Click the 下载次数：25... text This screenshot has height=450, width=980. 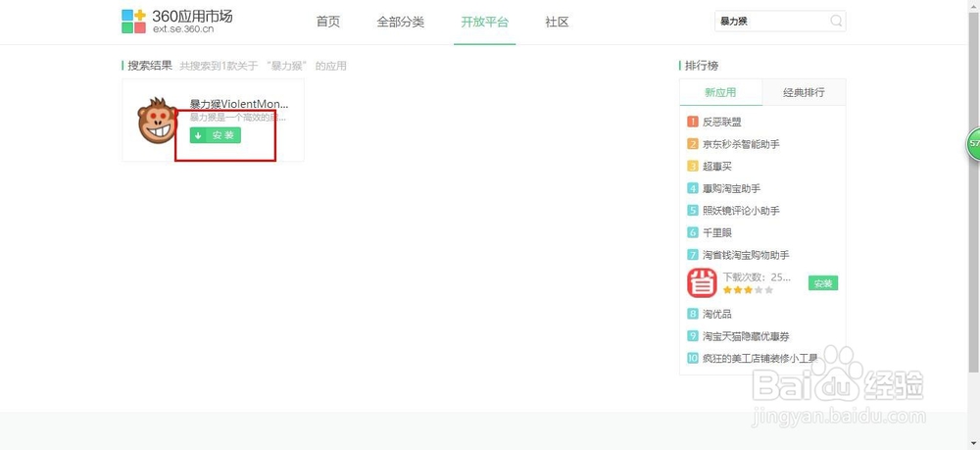click(757, 276)
